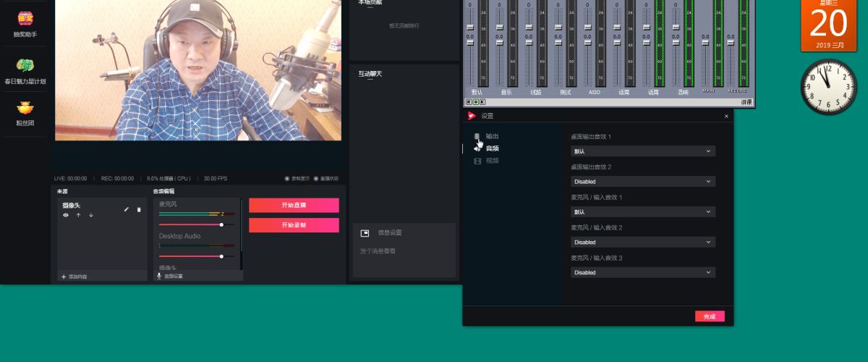868x362 pixels.
Task: Click 完成 button in settings dialog
Action: coord(710,316)
